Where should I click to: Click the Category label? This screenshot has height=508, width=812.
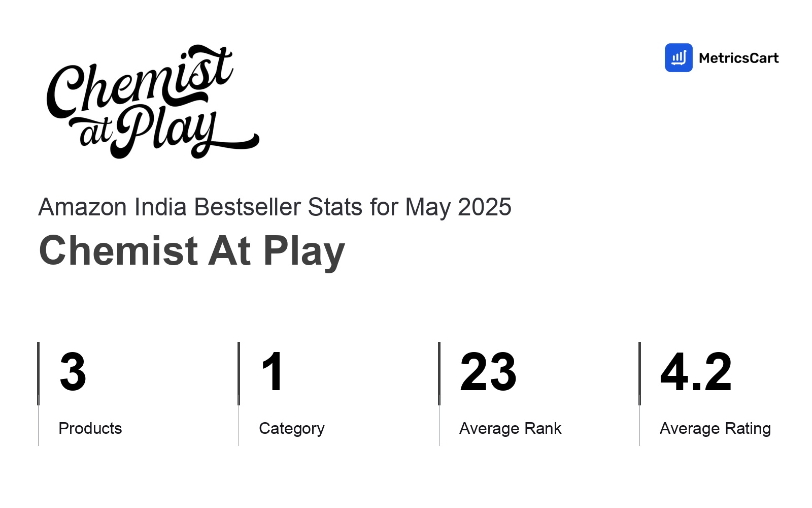(x=292, y=429)
